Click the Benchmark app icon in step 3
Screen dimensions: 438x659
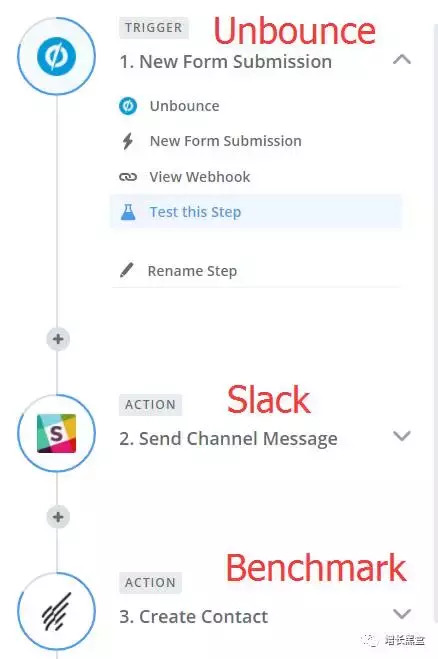[x=56, y=611]
